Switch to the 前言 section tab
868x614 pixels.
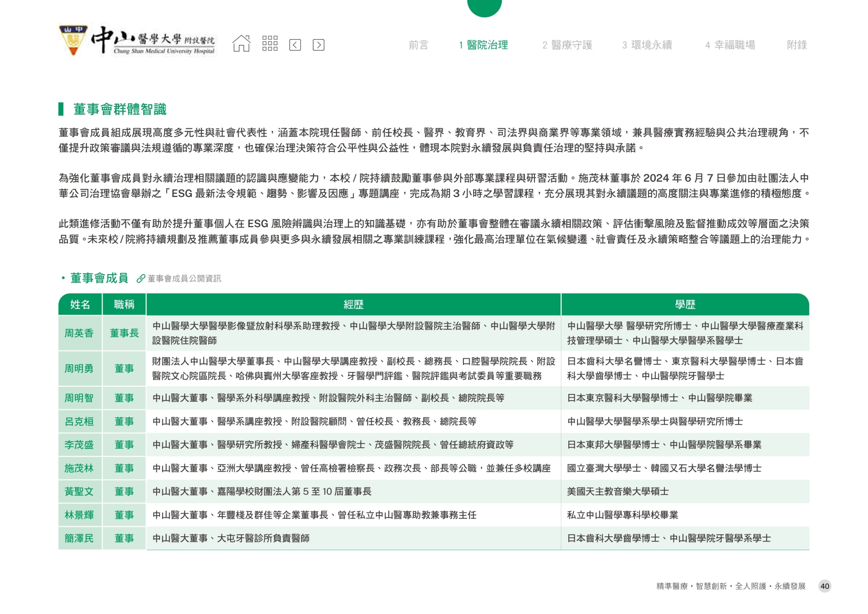(x=418, y=45)
